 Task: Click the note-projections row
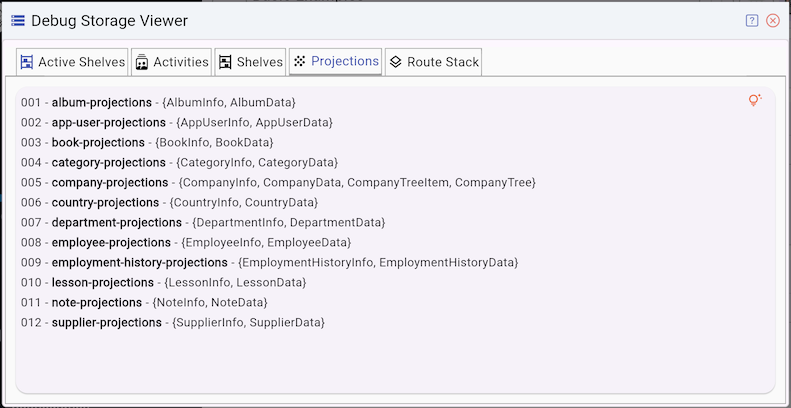96,303
